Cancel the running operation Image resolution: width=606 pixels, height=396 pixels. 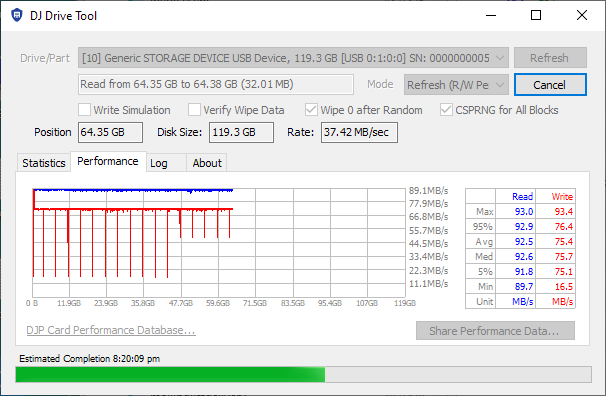550,85
